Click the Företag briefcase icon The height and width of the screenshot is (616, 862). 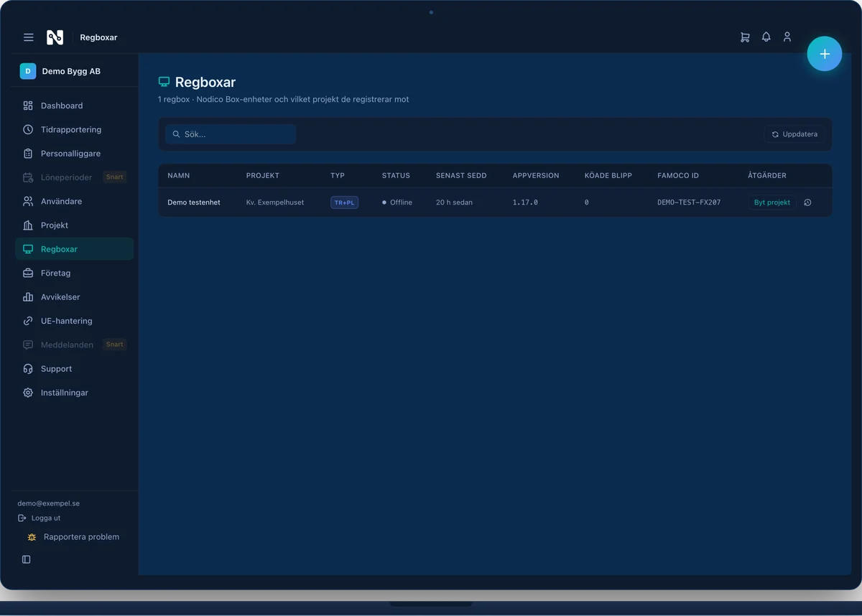(28, 273)
